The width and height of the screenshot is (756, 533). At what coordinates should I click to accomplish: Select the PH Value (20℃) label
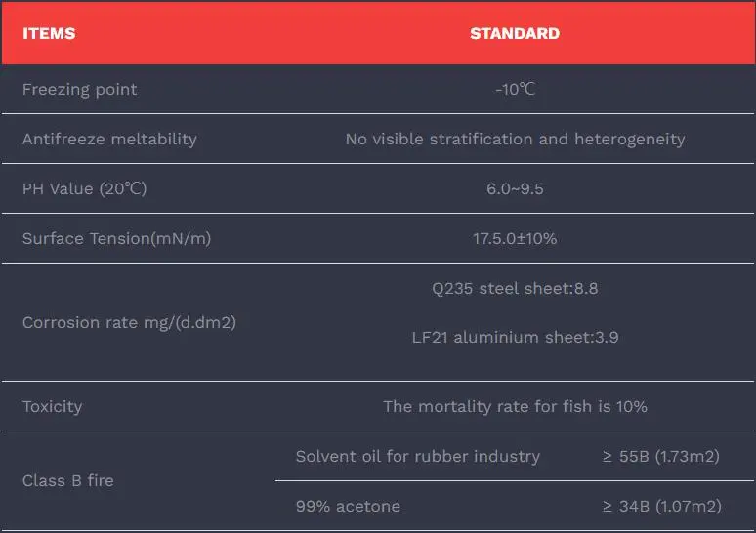84,188
